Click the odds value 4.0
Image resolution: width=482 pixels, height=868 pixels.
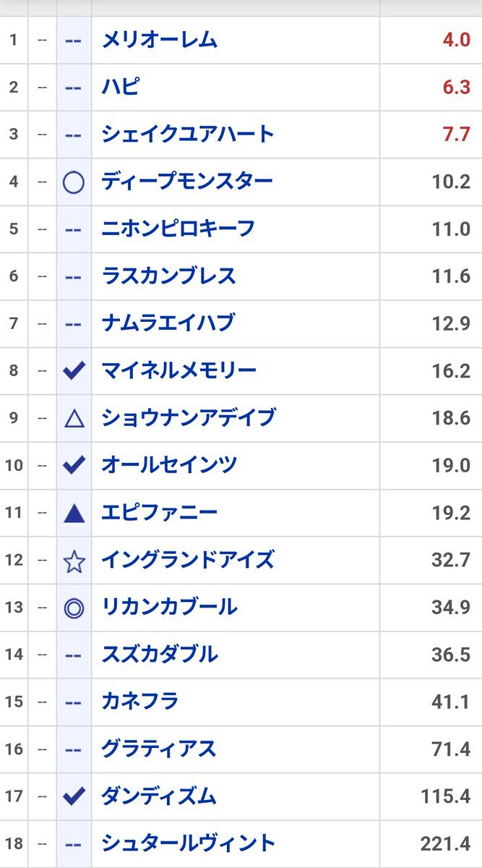(x=457, y=40)
